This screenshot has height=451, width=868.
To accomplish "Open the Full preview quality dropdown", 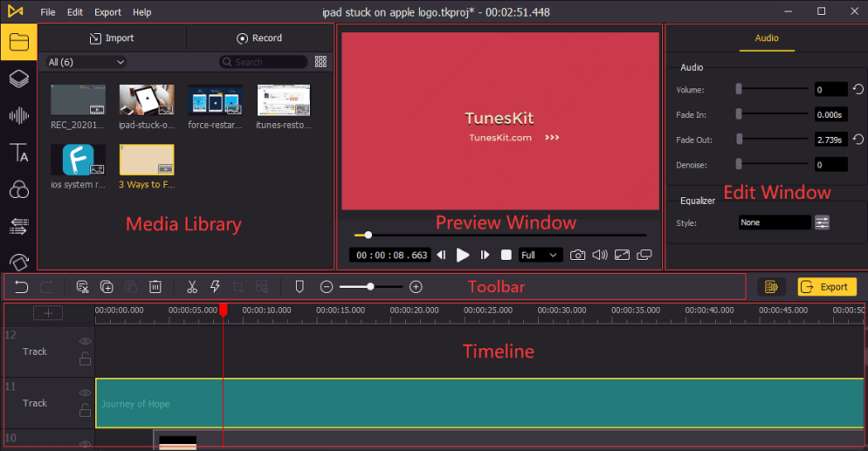I will (x=539, y=255).
